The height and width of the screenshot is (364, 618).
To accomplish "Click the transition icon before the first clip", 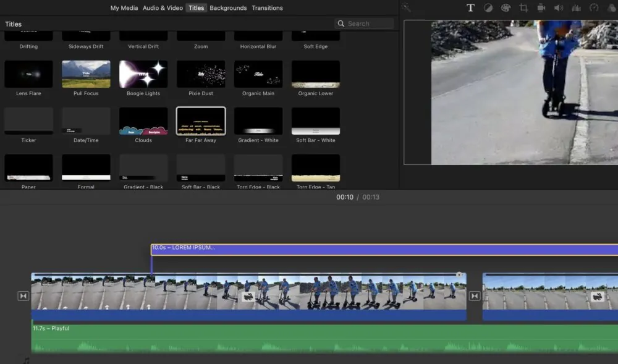I will 23,296.
